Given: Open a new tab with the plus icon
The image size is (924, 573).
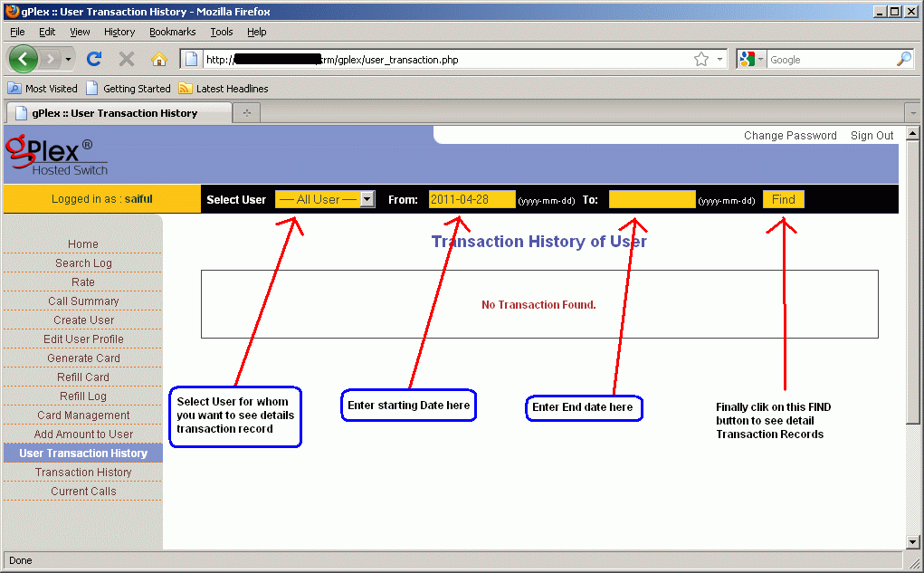Looking at the screenshot, I should click(x=249, y=112).
